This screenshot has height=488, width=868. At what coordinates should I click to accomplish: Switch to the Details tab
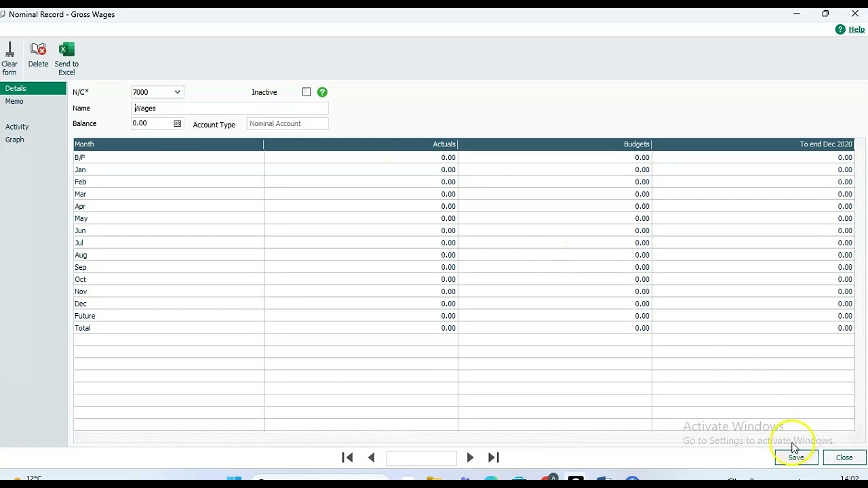[33, 88]
